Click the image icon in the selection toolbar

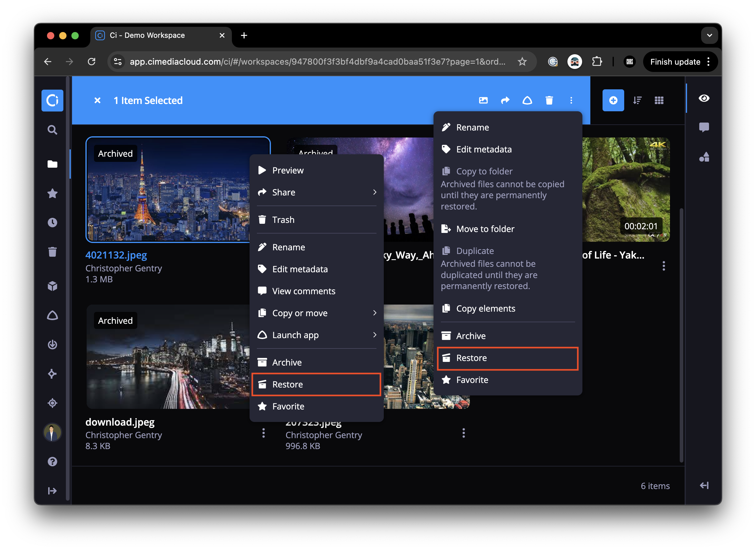(x=483, y=100)
